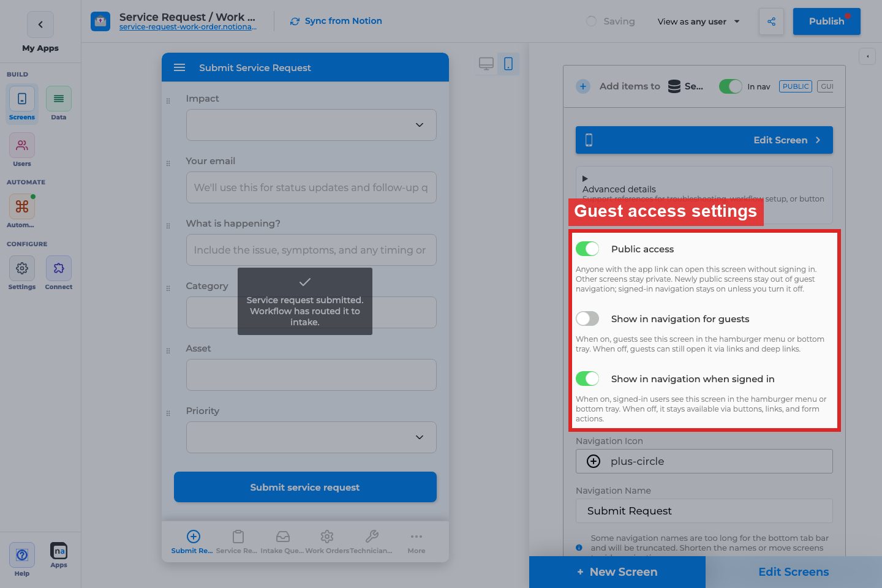Click the app logo icon in header
Image resolution: width=882 pixels, height=588 pixels.
pyautogui.click(x=100, y=21)
